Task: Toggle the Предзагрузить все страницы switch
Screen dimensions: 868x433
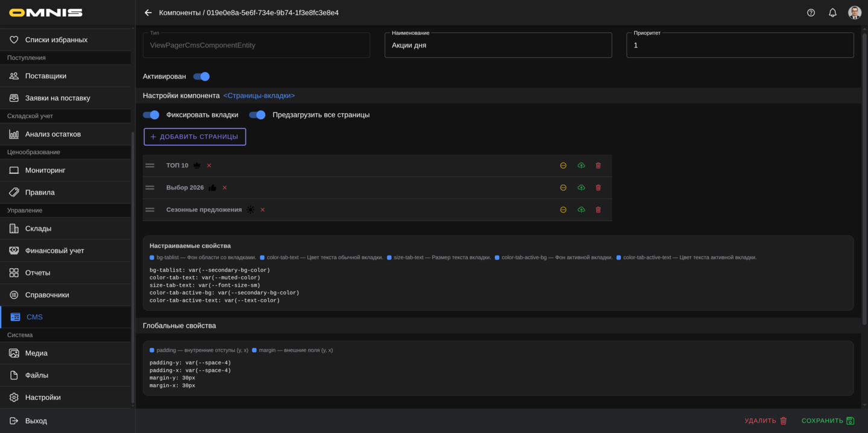Action: (257, 115)
